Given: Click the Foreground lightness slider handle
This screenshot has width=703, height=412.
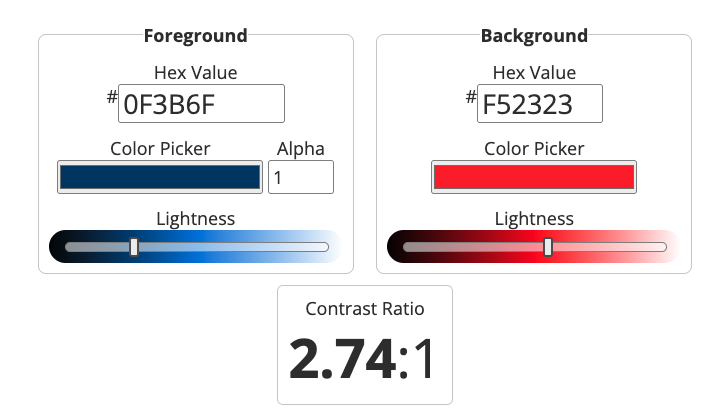Looking at the screenshot, I should (134, 247).
